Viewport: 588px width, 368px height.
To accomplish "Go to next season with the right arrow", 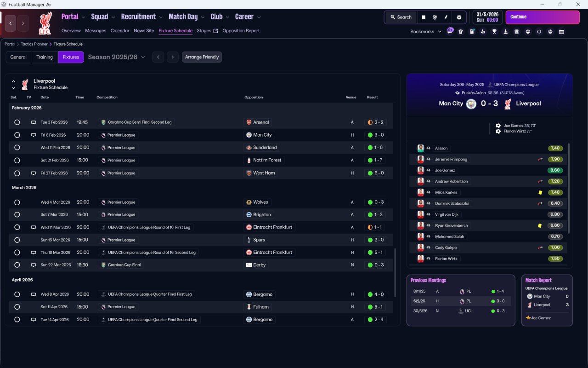I will (x=172, y=57).
